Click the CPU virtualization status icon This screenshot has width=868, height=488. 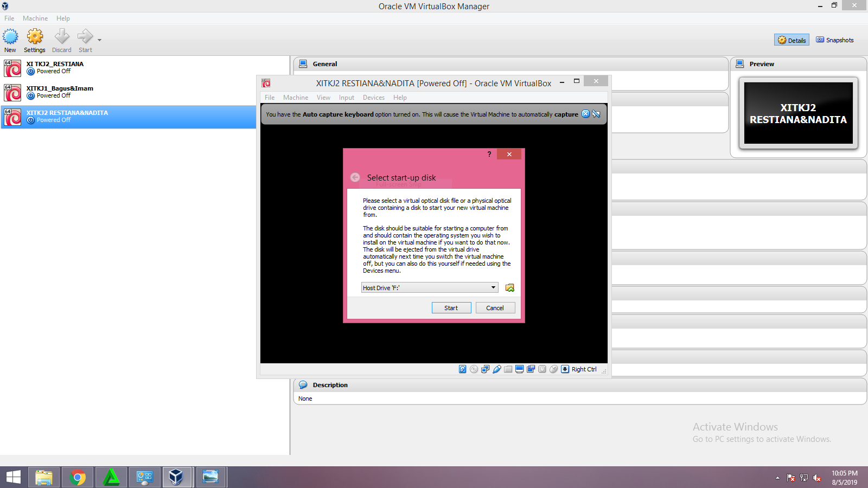pos(542,369)
